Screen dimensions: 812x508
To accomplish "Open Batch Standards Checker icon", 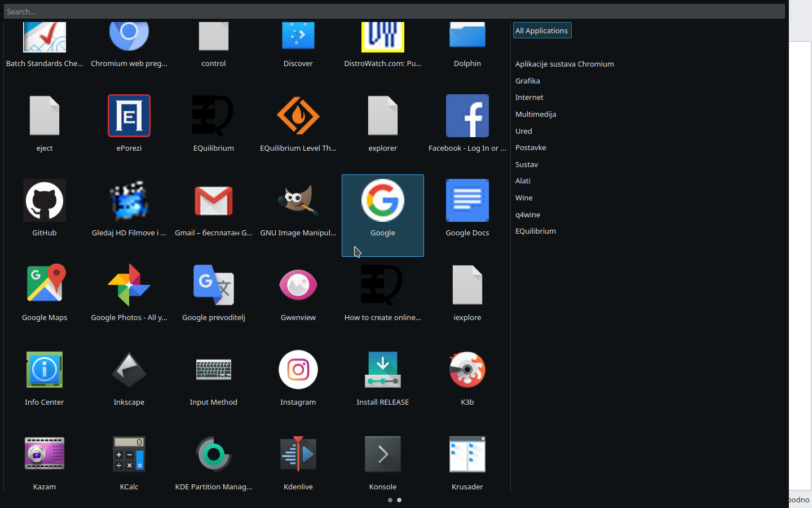I will (x=45, y=37).
